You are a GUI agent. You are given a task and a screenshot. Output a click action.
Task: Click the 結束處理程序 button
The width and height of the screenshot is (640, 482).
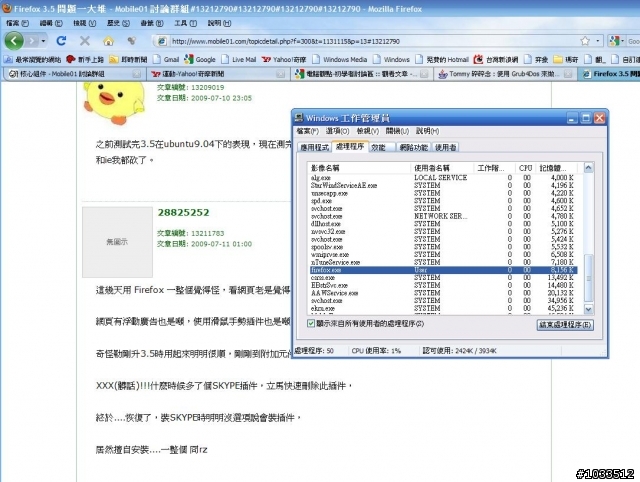[565, 325]
